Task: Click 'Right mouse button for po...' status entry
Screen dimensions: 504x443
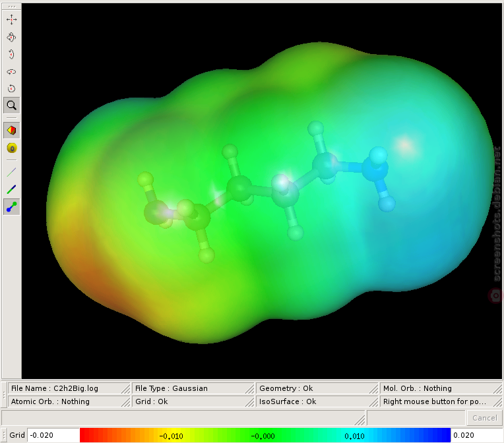Action: tap(441, 401)
